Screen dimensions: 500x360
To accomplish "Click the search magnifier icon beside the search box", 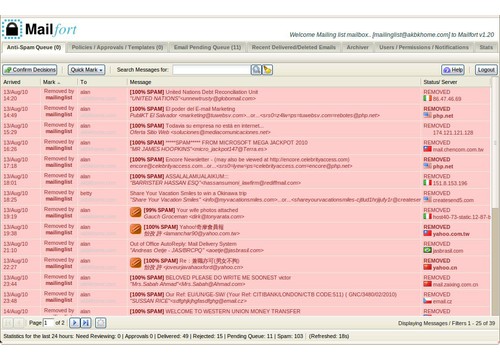I will (x=256, y=70).
